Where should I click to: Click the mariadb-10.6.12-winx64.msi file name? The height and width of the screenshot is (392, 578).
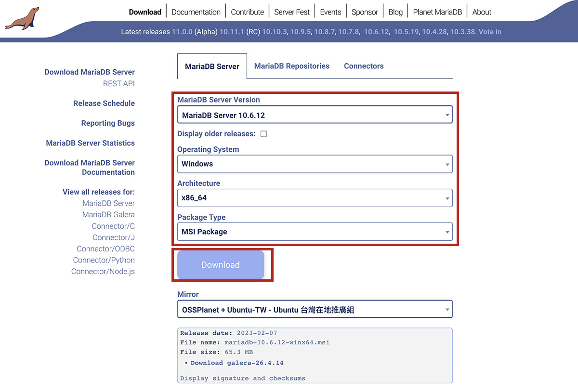click(277, 342)
